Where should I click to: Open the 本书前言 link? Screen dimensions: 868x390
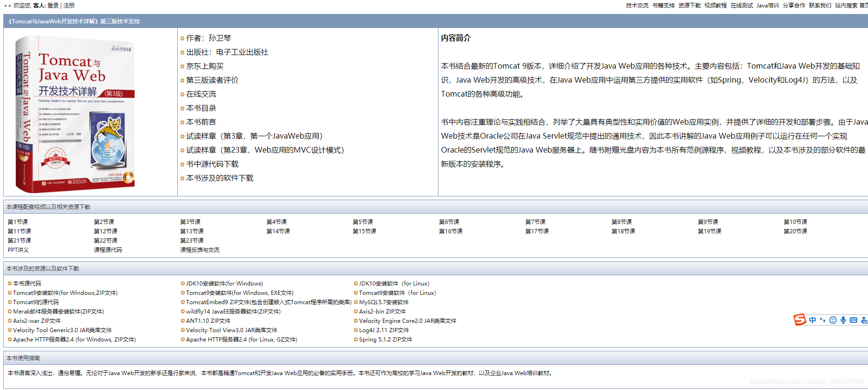click(x=201, y=122)
